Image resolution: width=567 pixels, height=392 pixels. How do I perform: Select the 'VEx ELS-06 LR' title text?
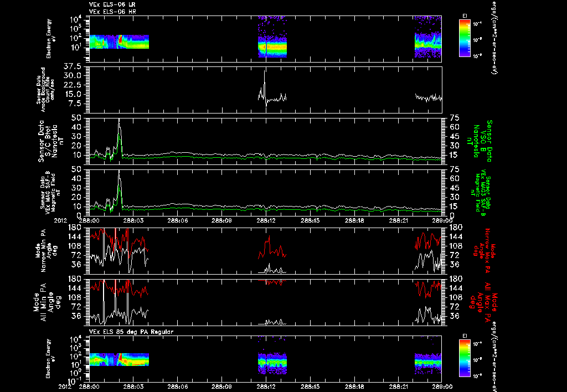112,4
